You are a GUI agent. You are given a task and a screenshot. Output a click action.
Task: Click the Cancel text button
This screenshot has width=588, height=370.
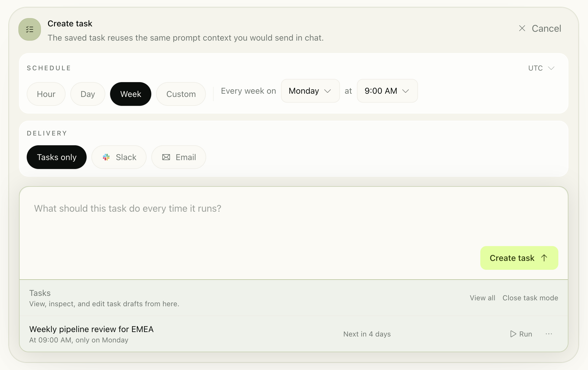click(x=546, y=28)
